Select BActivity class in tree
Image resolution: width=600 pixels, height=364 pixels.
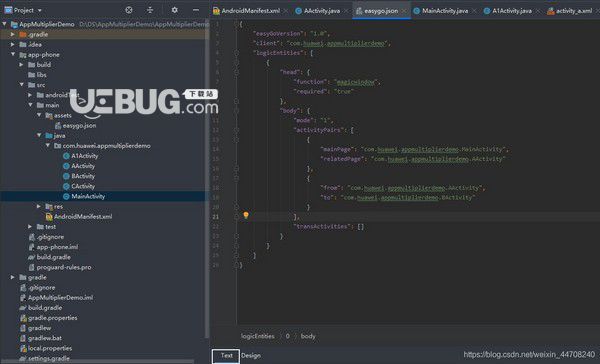click(79, 176)
